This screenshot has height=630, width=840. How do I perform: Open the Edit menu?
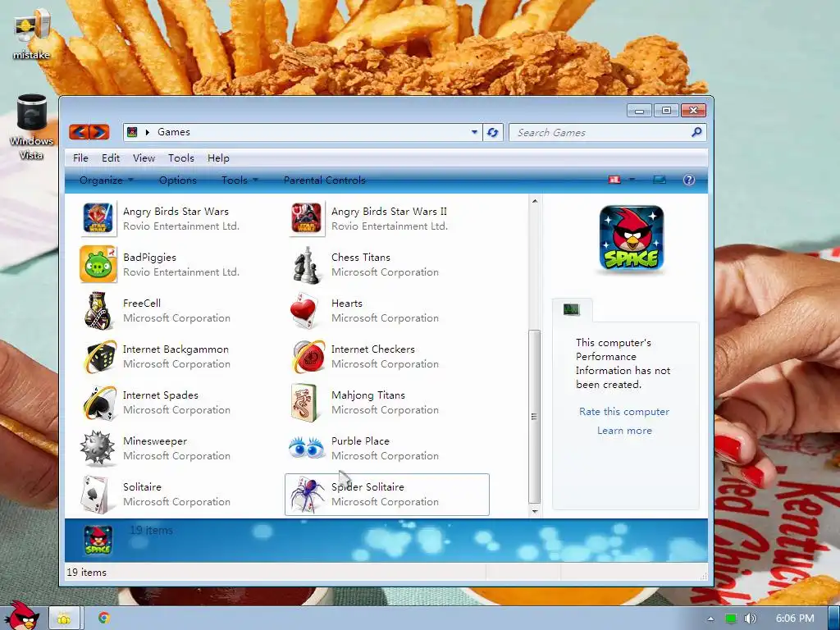[x=111, y=158]
